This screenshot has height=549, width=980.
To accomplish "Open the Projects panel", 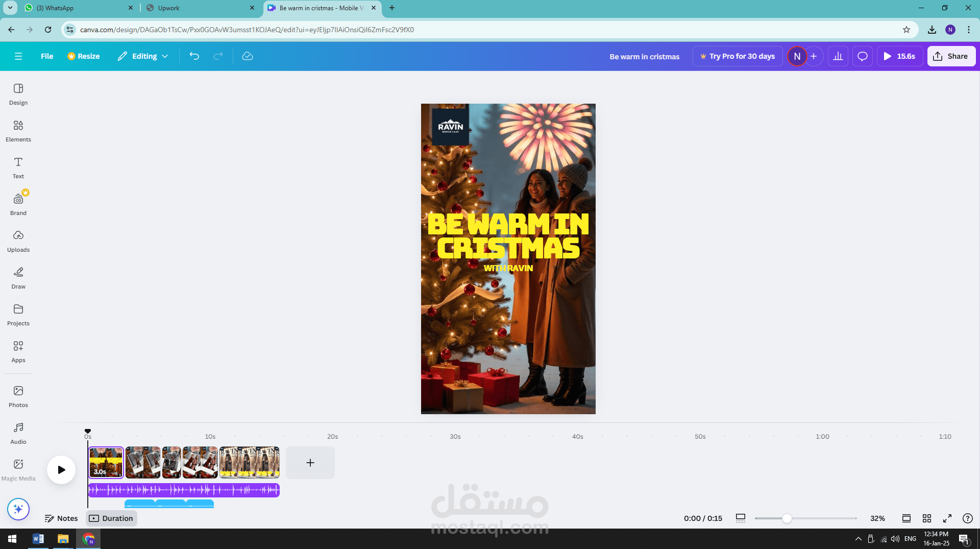I will click(x=18, y=315).
